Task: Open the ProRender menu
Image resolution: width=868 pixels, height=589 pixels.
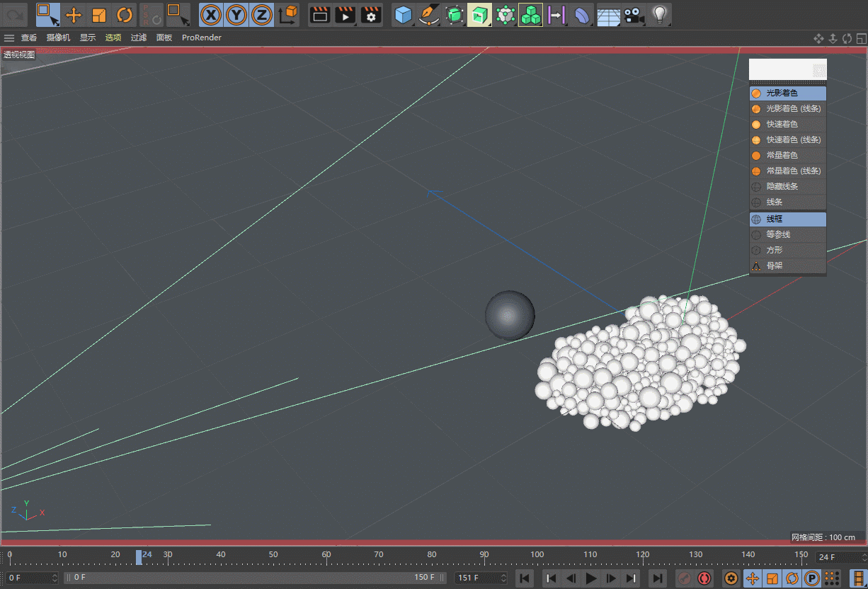Action: pyautogui.click(x=202, y=38)
